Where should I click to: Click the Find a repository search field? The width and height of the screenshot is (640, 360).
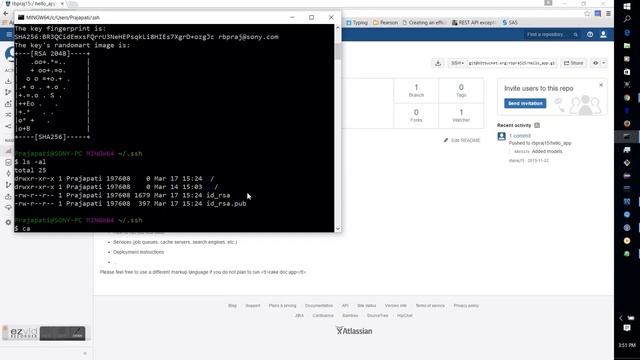pos(552,35)
